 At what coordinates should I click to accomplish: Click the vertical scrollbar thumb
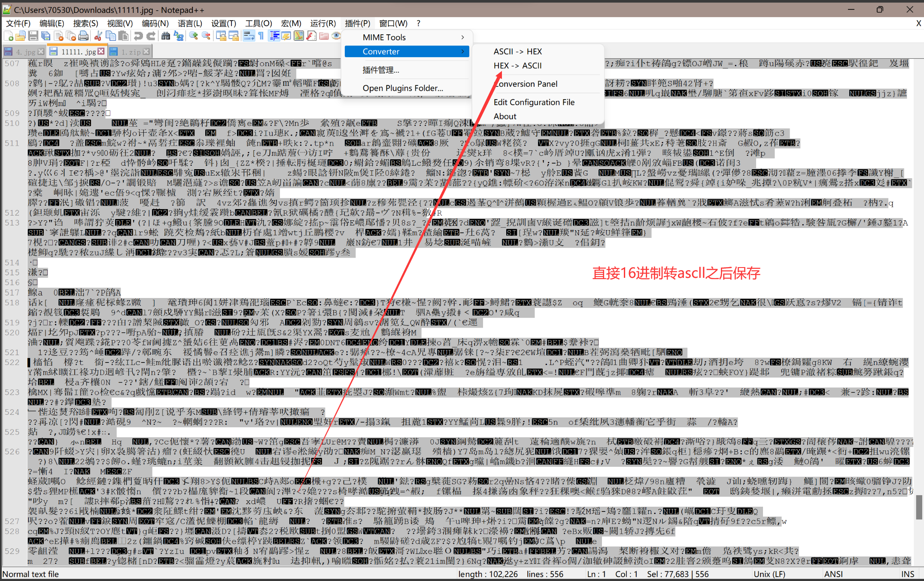click(919, 507)
